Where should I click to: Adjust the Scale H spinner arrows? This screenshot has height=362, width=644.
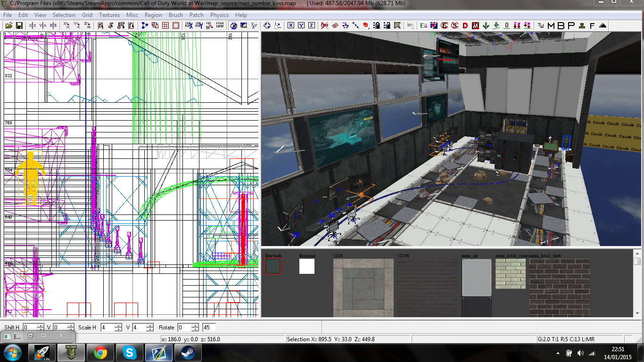[x=118, y=327]
